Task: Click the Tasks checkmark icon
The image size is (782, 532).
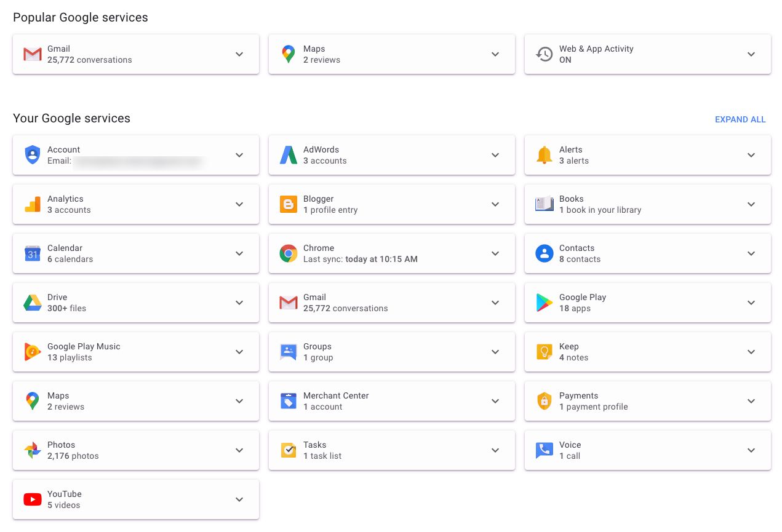Action: click(289, 450)
